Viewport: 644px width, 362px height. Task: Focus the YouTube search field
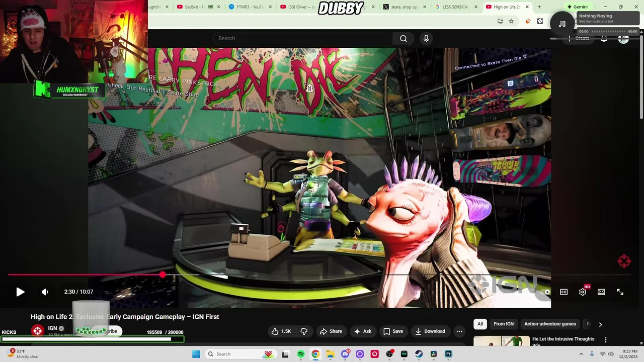point(303,38)
